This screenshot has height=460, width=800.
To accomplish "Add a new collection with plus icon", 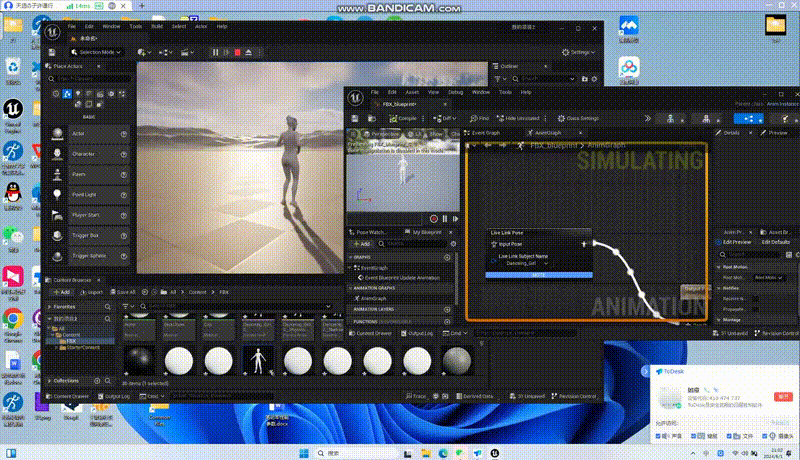I will click(x=97, y=380).
